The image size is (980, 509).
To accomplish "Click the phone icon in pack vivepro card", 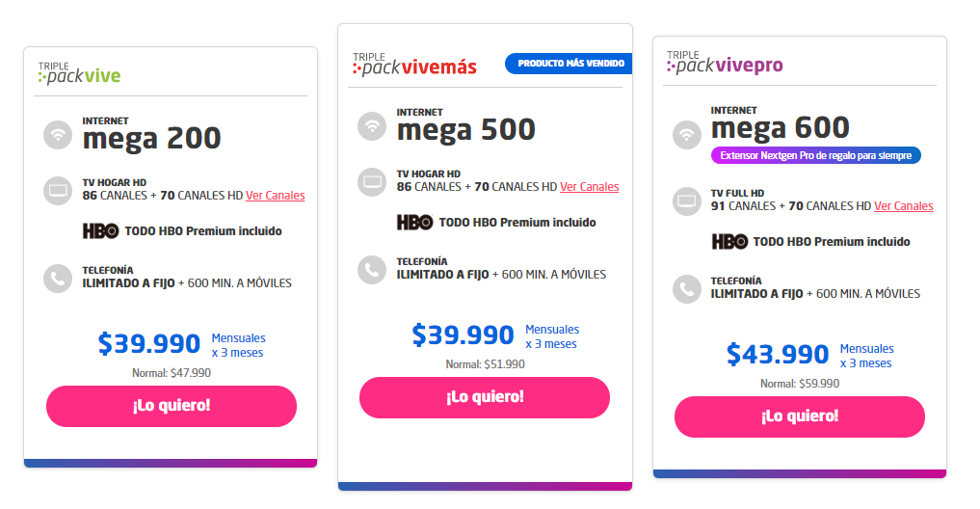I will [x=687, y=288].
